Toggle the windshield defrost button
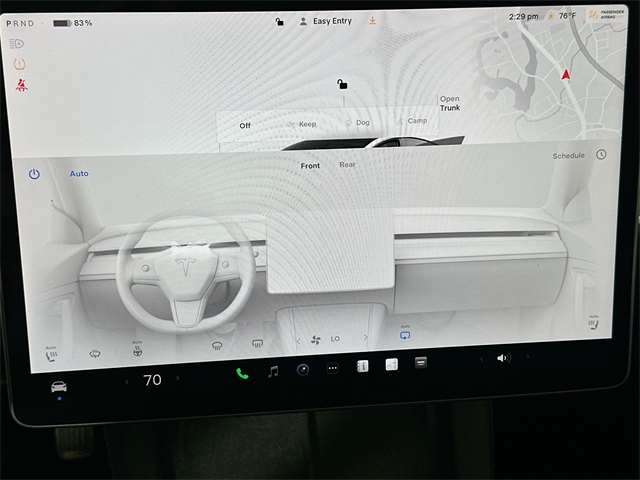Screen dimensions: 640x480 (95, 353)
